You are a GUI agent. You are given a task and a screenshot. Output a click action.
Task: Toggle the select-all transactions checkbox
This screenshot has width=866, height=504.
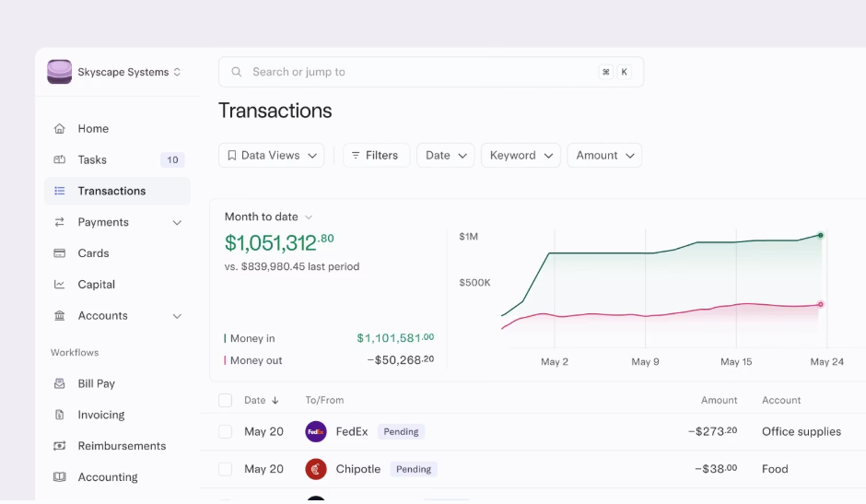click(x=226, y=400)
